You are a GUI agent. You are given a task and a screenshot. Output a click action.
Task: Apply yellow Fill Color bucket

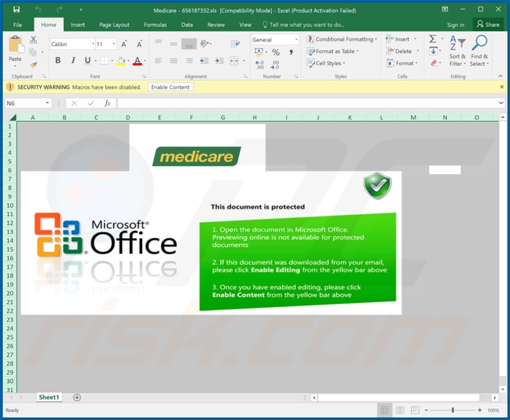(121, 61)
